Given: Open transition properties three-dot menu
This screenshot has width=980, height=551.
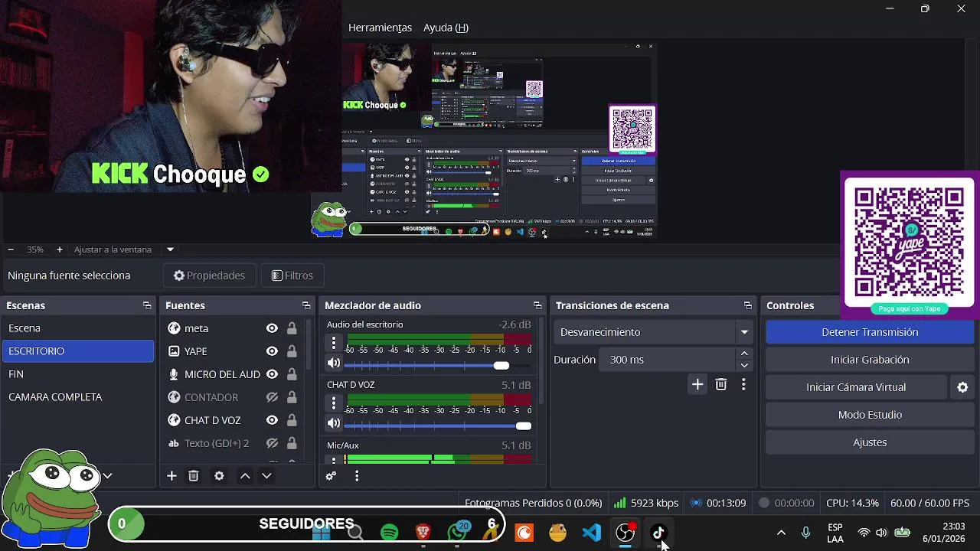Looking at the screenshot, I should (x=743, y=385).
